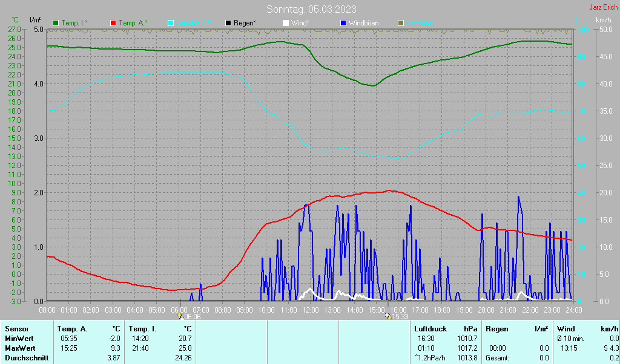Click the 01:10 pressure time cell
The image size is (620, 364).
pyautogui.click(x=426, y=349)
